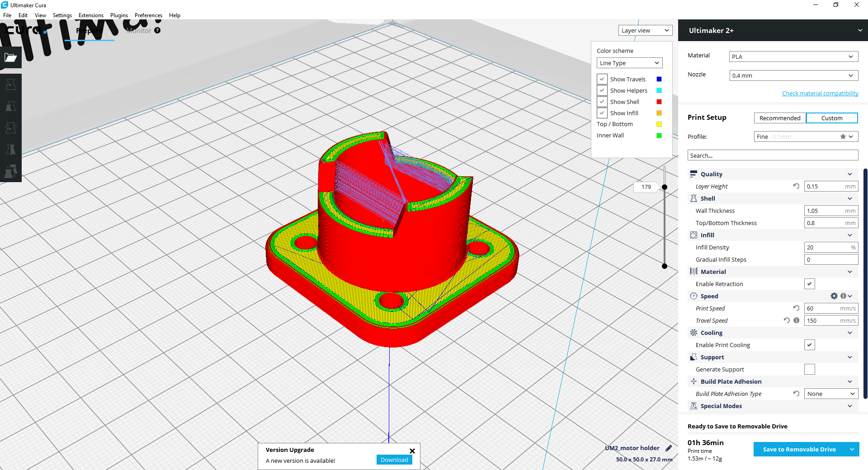Viewport: 868px width, 470px height.
Task: Switch to the Monitor stage tab
Action: pyautogui.click(x=139, y=30)
